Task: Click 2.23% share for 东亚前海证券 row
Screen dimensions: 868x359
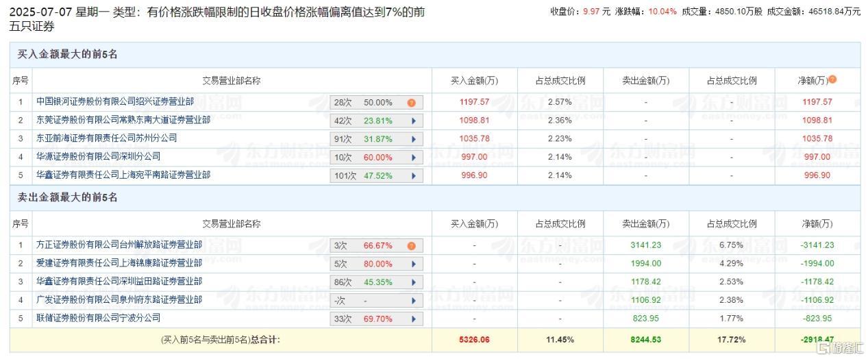Action: pyautogui.click(x=560, y=138)
